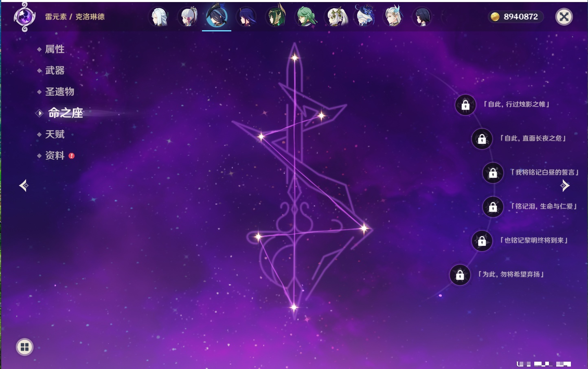588x369 pixels.
Task: Click the bottommost star of the constellation
Action: tap(294, 307)
